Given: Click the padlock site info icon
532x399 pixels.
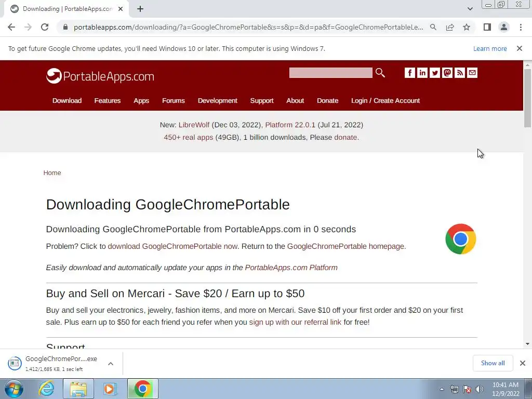Looking at the screenshot, I should 65,27.
